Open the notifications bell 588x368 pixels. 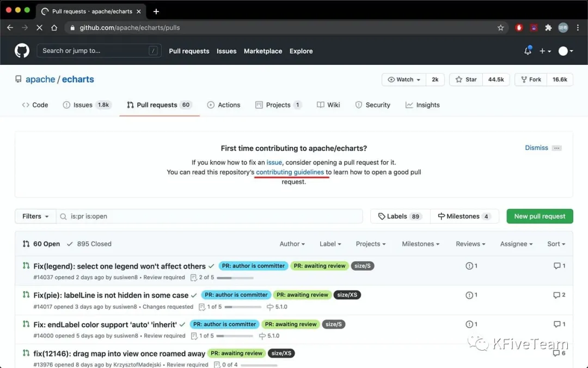[x=528, y=51]
